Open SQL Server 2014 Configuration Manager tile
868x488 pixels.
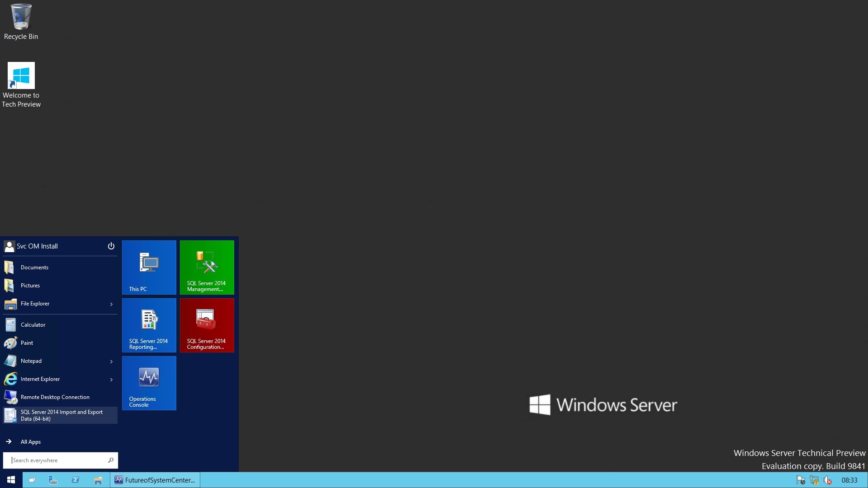(207, 325)
